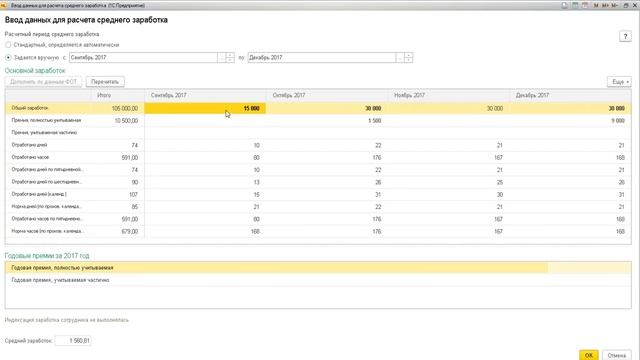Viewport: 640px width, 360px height.
Task: Select the Отработано часов по пятидневке row label
Action: pos(47,219)
